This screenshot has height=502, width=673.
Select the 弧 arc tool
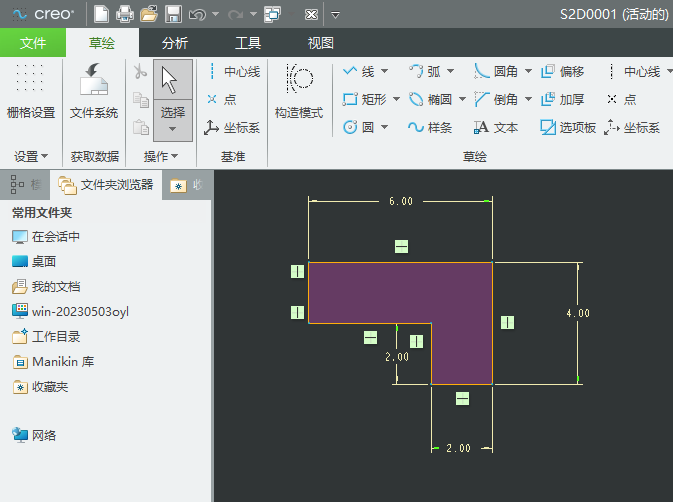pos(424,71)
